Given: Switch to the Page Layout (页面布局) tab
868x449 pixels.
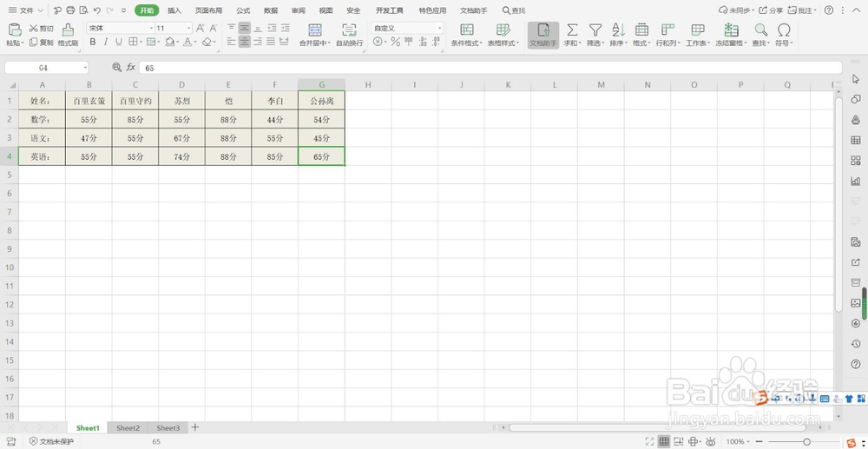Looking at the screenshot, I should (208, 10).
